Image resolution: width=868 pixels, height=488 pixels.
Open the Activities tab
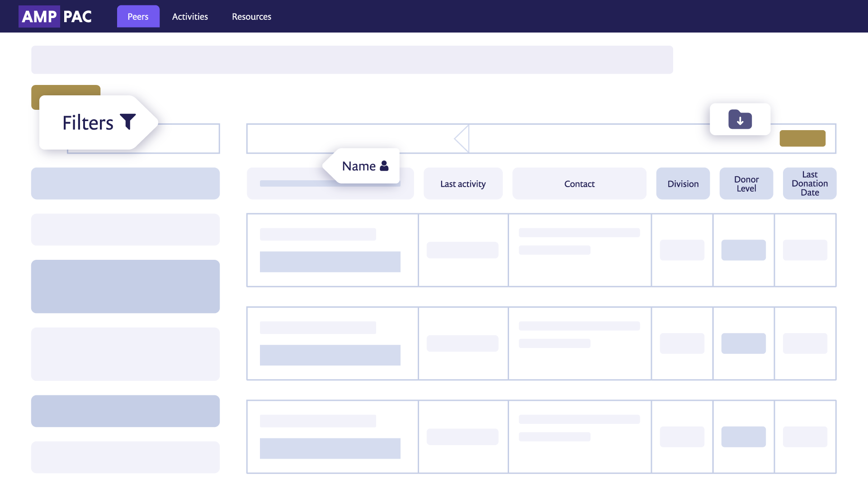(x=190, y=17)
